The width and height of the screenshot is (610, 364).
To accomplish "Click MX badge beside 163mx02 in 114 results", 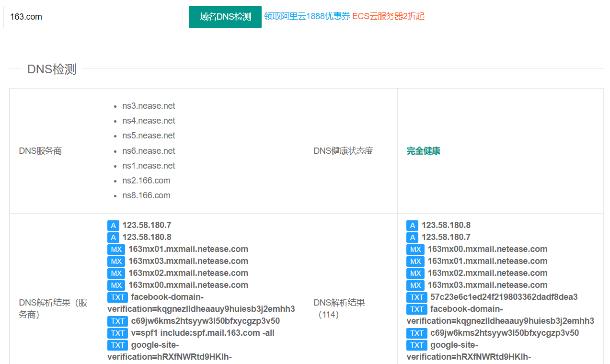I will (x=415, y=273).
